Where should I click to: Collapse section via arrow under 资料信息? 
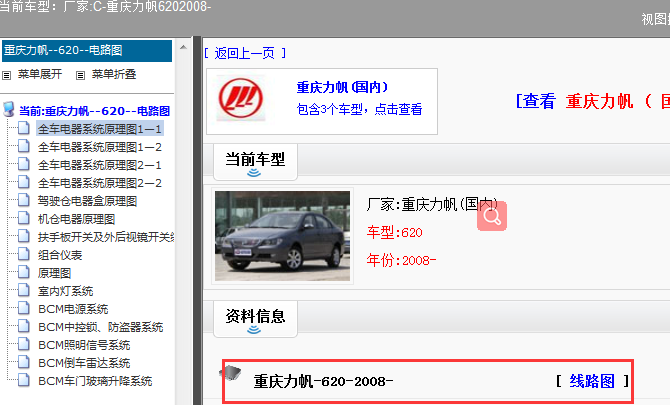pos(254,330)
